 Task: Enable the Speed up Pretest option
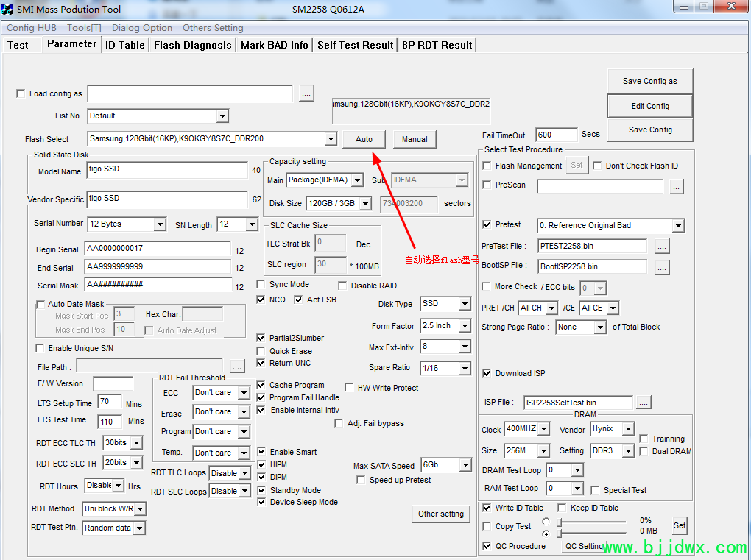(x=361, y=480)
